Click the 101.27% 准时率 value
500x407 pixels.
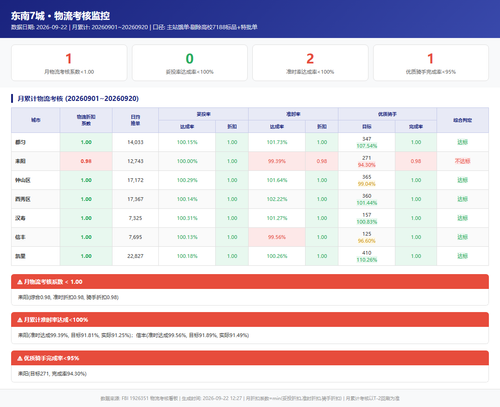click(x=277, y=218)
